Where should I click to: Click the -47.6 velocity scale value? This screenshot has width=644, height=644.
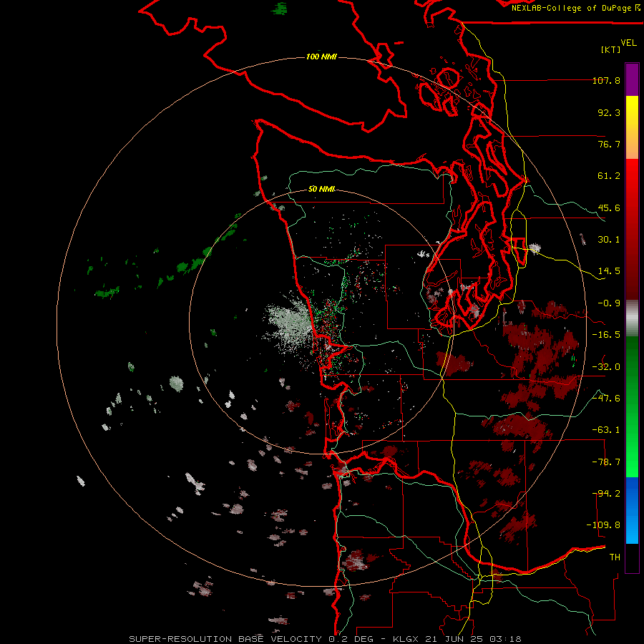pos(606,399)
